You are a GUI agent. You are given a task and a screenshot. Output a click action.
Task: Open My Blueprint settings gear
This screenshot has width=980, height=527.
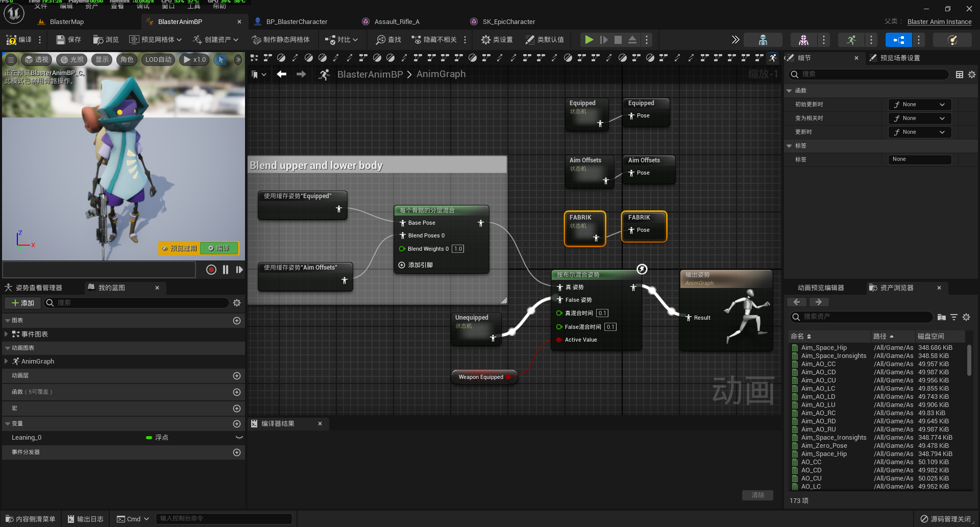point(237,303)
